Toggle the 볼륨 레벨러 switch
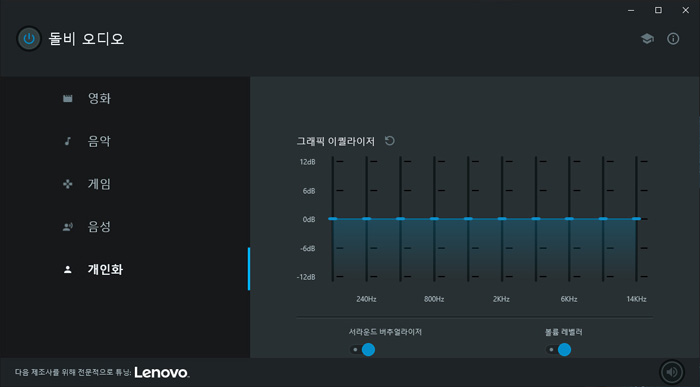700x387 pixels. [x=558, y=350]
